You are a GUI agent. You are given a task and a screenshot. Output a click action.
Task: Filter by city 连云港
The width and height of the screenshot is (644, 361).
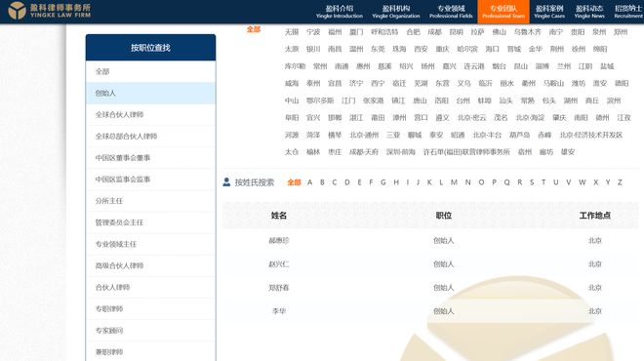tap(474, 66)
